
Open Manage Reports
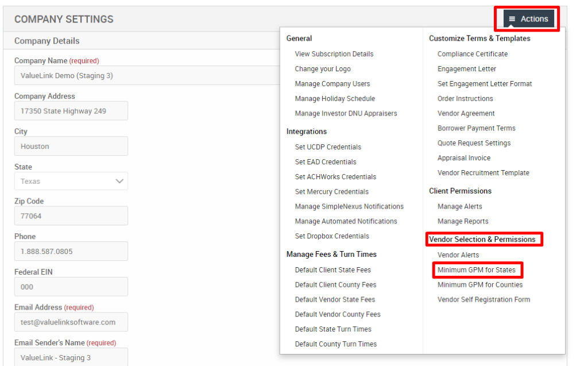tap(463, 221)
